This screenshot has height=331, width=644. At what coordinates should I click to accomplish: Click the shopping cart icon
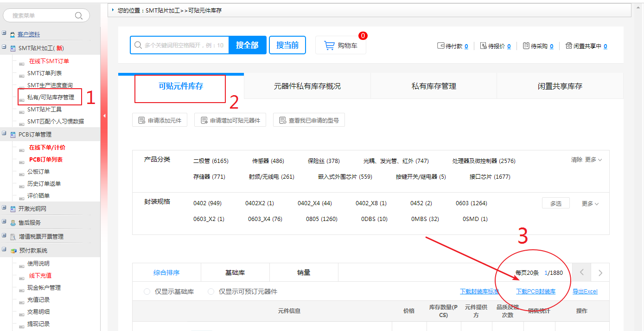pyautogui.click(x=329, y=45)
